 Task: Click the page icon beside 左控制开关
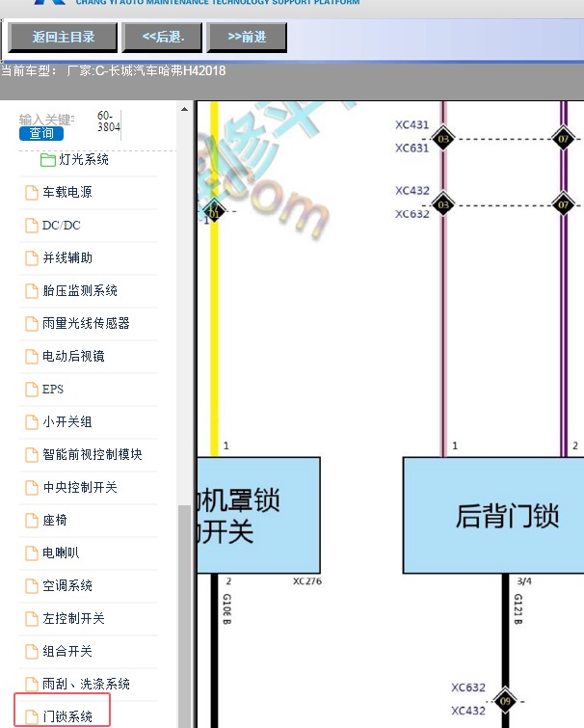coord(32,619)
